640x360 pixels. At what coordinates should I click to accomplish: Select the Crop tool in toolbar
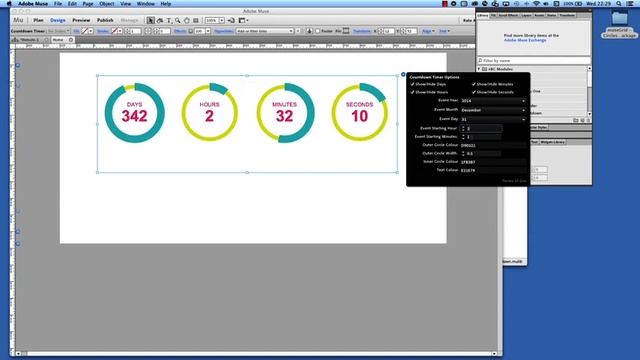point(160,20)
